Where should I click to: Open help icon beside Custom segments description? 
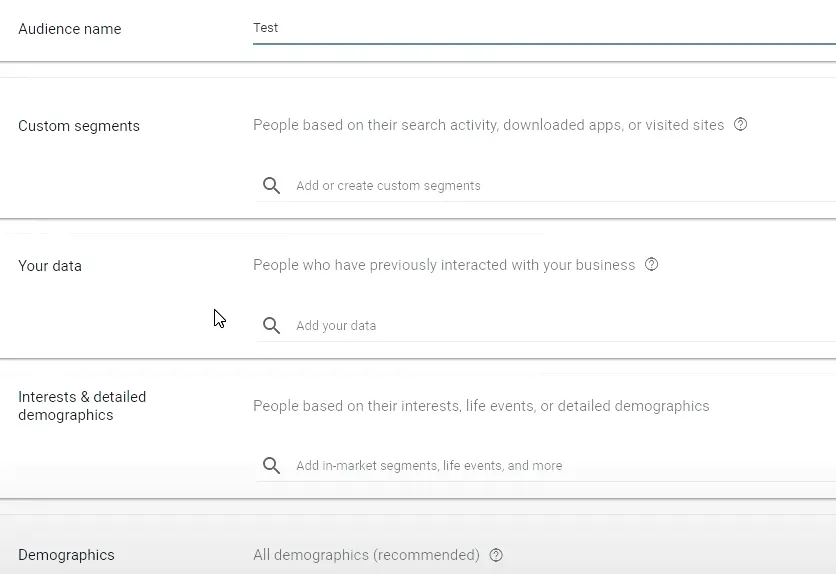coord(741,125)
